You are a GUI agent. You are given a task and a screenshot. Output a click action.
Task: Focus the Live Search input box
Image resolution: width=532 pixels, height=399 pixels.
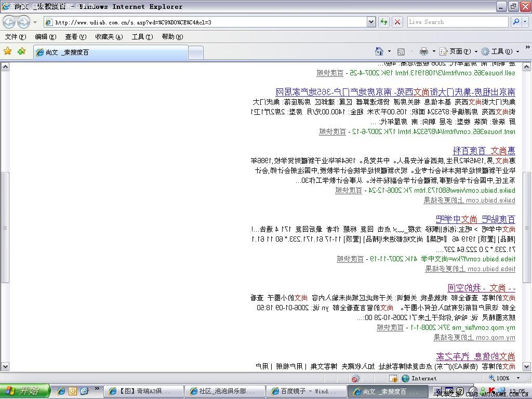[457, 22]
